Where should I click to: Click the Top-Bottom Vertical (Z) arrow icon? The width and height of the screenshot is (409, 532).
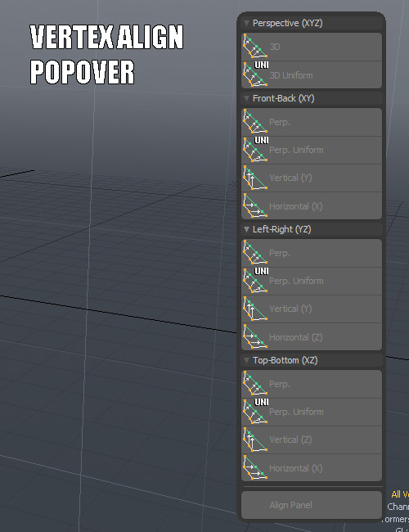(x=255, y=440)
